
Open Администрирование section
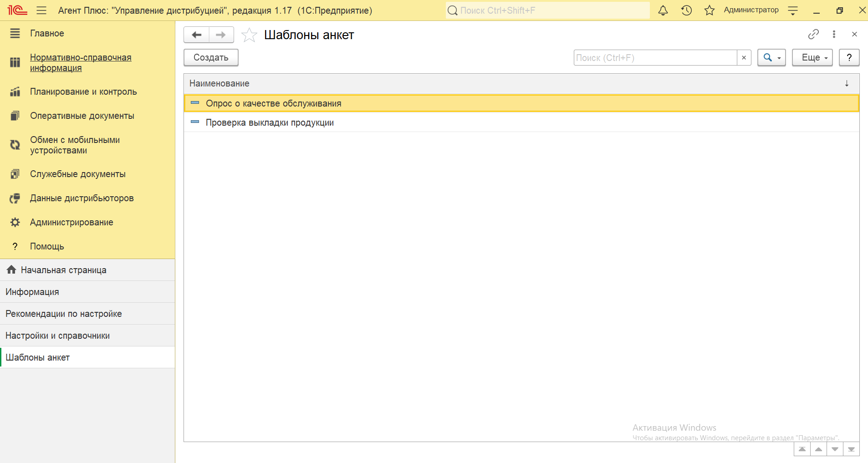(71, 222)
